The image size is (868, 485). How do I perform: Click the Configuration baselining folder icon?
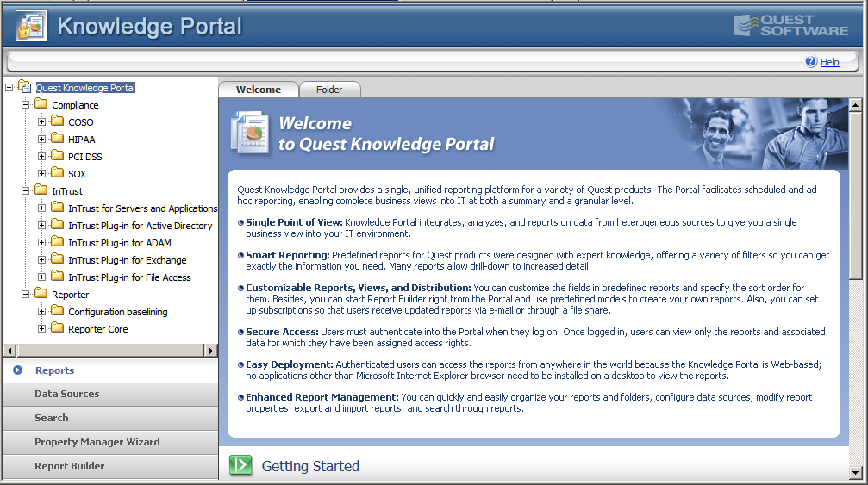(58, 310)
